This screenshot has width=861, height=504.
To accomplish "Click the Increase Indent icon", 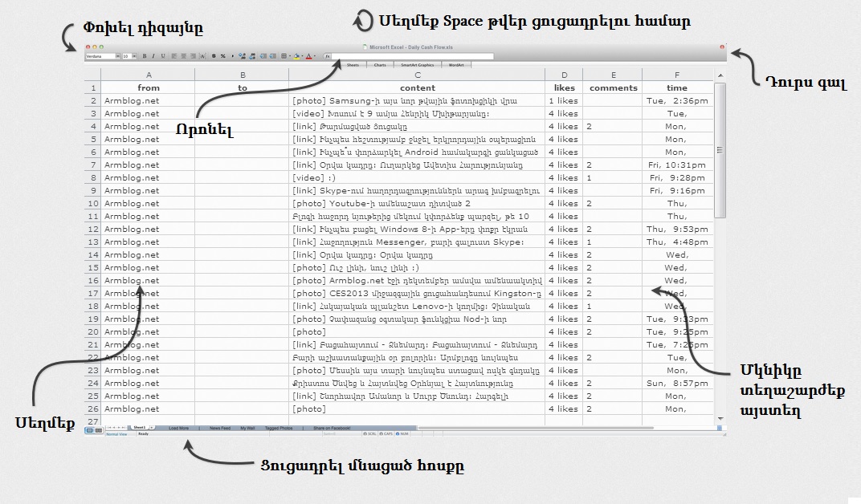I will point(273,56).
